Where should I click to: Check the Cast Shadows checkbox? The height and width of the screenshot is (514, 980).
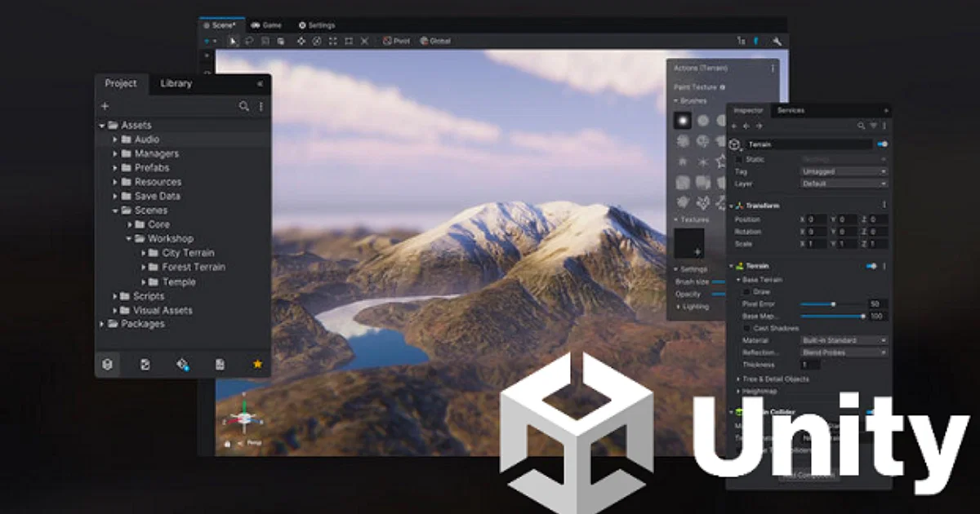coord(746,328)
